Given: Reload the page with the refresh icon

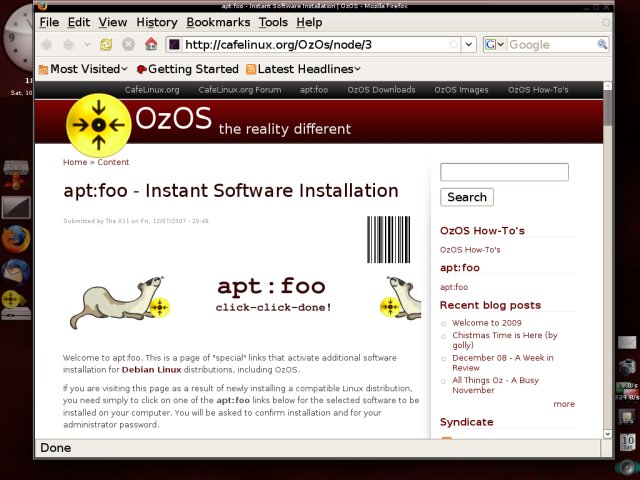Looking at the screenshot, I should tap(106, 44).
